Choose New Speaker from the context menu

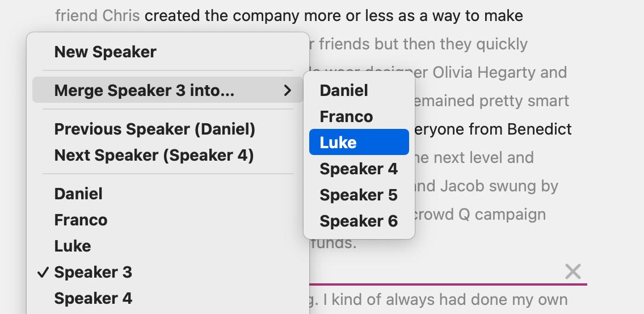tap(105, 52)
